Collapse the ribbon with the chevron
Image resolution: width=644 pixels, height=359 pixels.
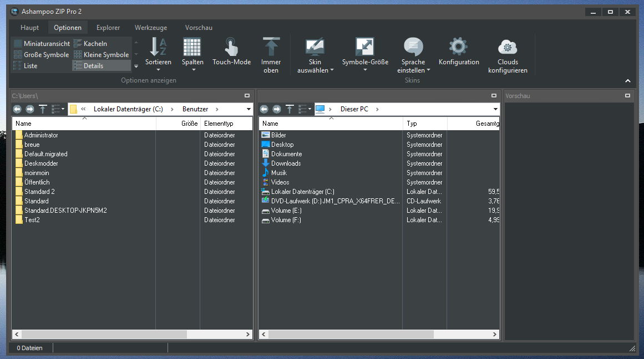pos(627,81)
